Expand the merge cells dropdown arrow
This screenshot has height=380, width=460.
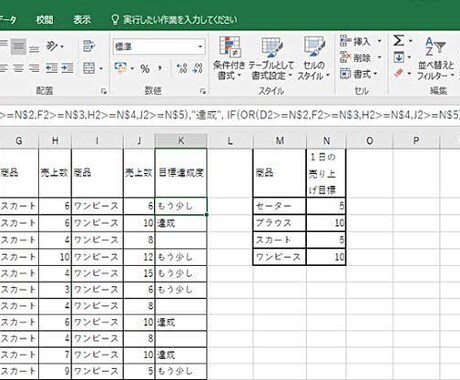click(101, 69)
